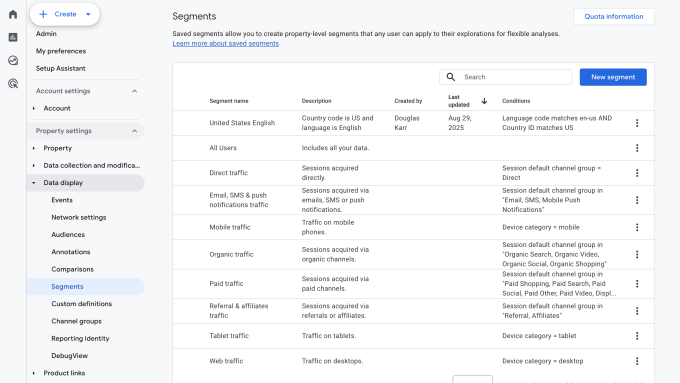Collapse the Data display item
The height and width of the screenshot is (383, 680).
point(34,183)
